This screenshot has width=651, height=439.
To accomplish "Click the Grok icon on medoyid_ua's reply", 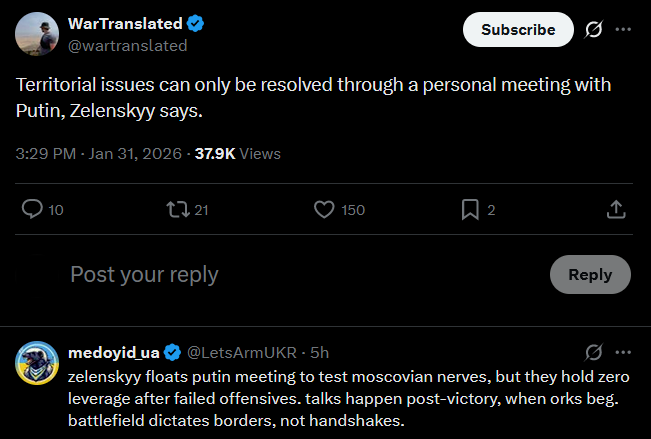I will pos(593,352).
